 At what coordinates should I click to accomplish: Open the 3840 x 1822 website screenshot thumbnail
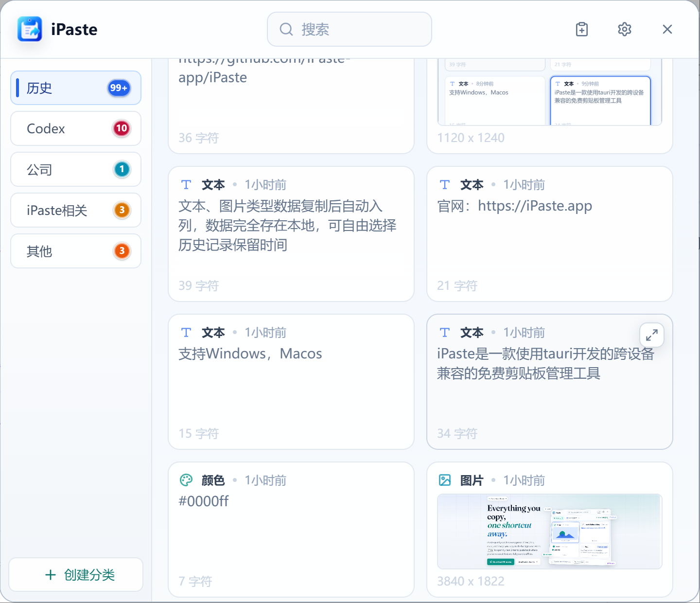550,532
